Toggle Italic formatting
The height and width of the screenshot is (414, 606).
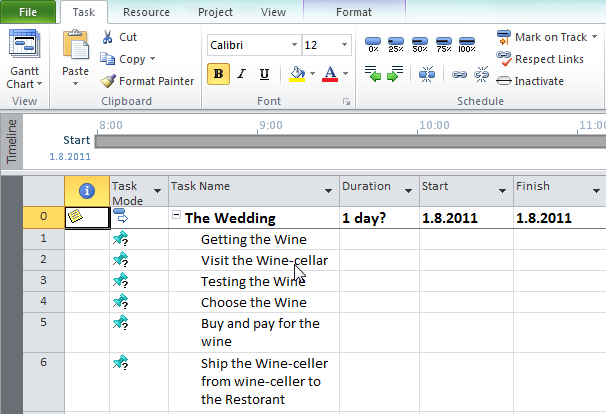click(x=241, y=74)
